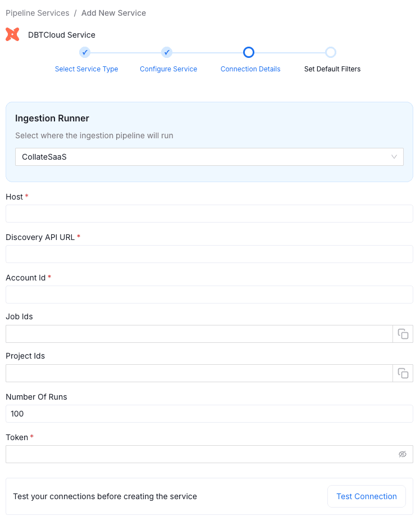Toggle Token visibility eye icon
This screenshot has height=525, width=420.
click(402, 454)
